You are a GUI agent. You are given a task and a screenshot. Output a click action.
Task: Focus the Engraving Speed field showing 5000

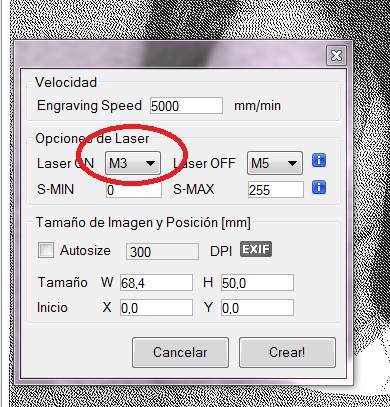[186, 106]
